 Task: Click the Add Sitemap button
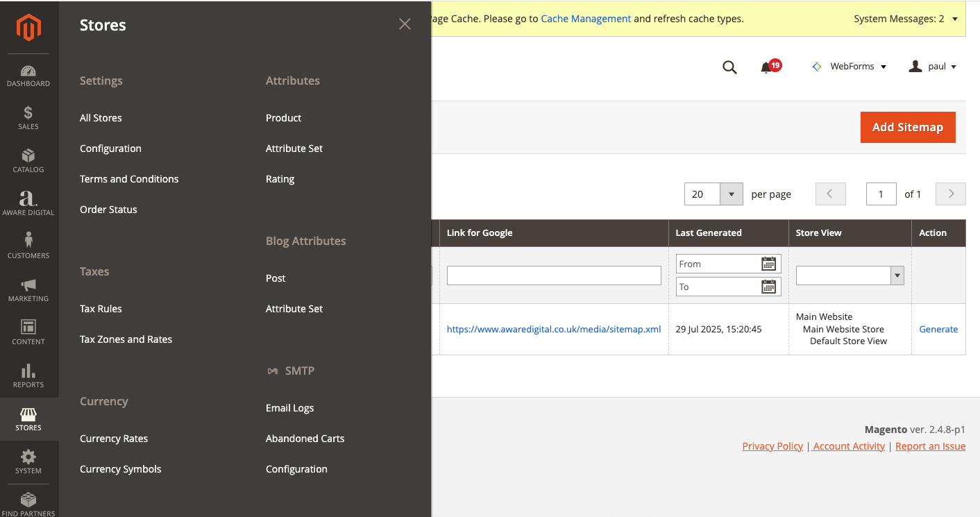pos(908,127)
